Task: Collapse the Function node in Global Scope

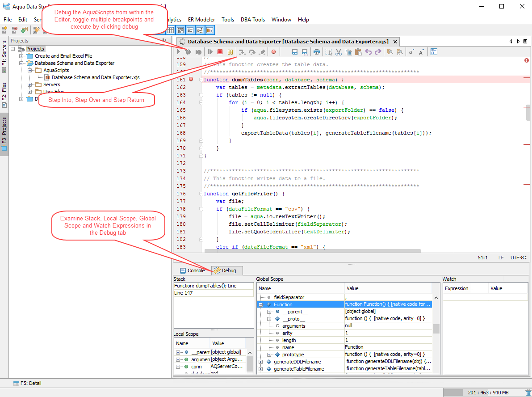Action: click(x=260, y=304)
